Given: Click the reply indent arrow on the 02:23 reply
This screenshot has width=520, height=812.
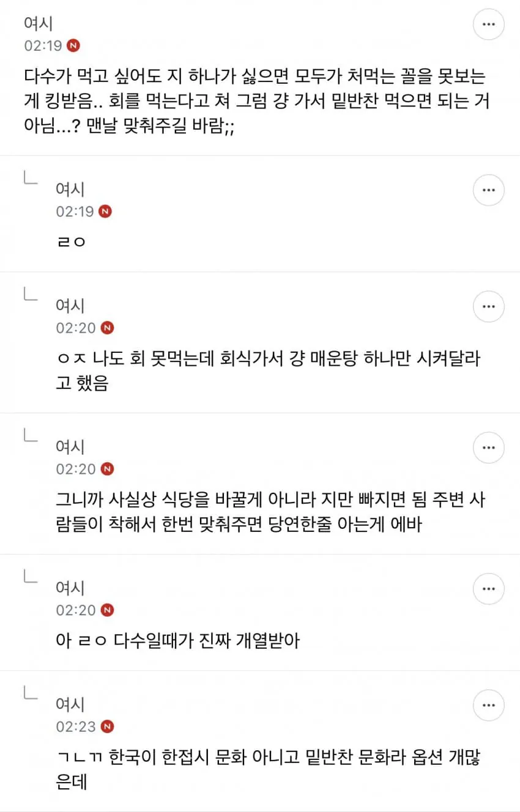Looking at the screenshot, I should 31,692.
